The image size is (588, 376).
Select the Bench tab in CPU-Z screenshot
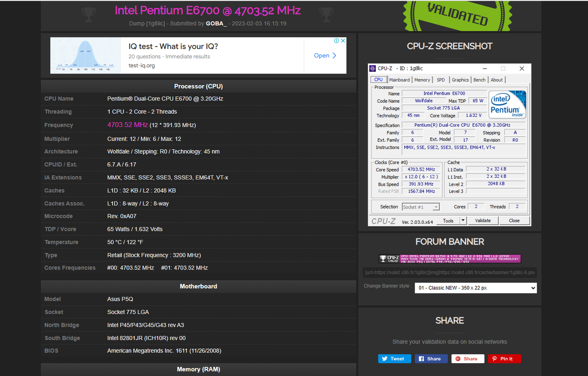click(x=479, y=80)
